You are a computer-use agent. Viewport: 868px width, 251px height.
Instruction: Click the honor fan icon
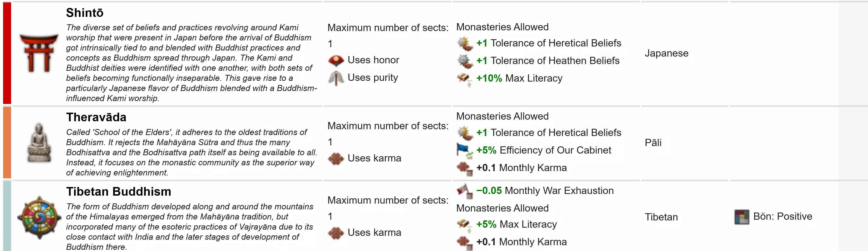click(x=336, y=60)
